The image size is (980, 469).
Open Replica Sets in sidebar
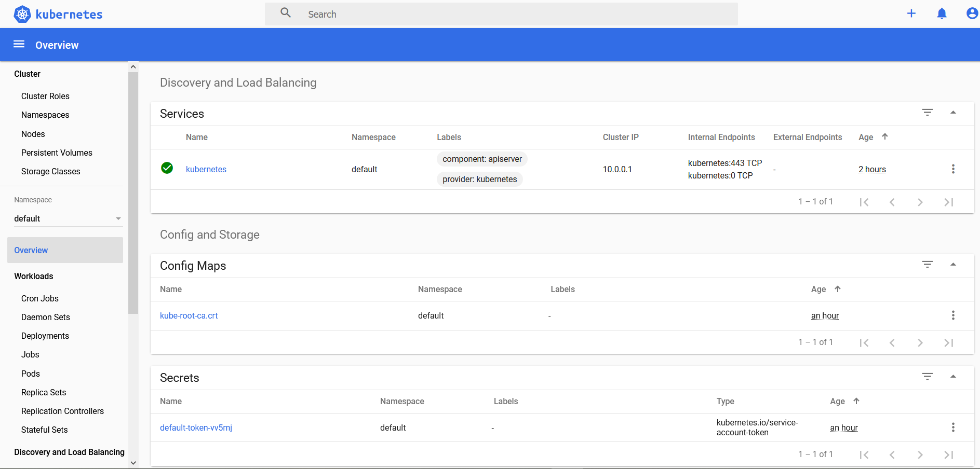click(x=44, y=392)
